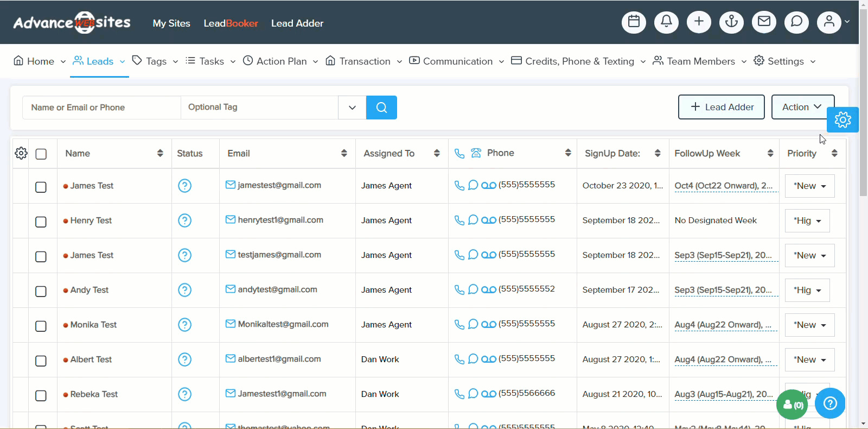Click the Lead Adder button
Viewport: 868px width, 429px height.
point(721,107)
